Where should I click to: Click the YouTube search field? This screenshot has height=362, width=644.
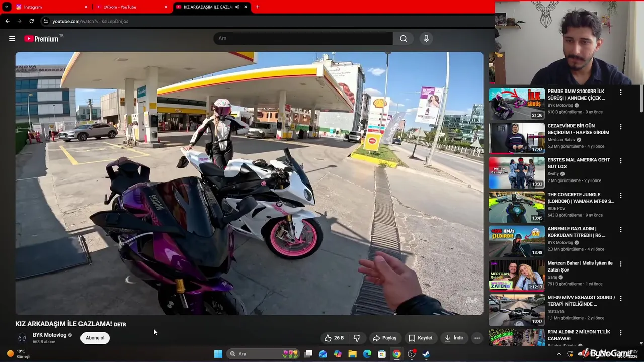pyautogui.click(x=303, y=39)
